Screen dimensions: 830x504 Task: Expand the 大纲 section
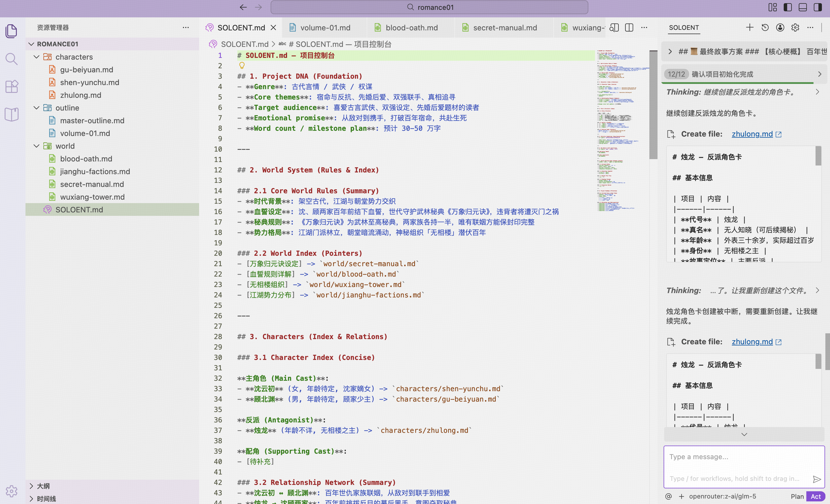[x=112, y=486]
